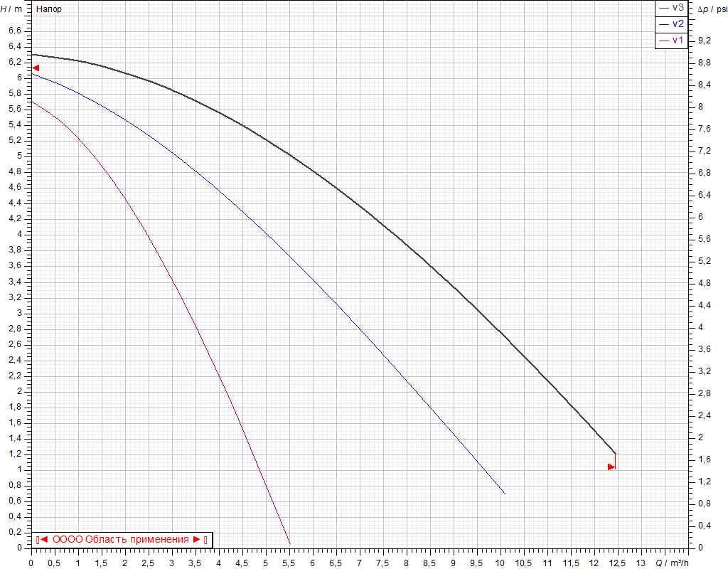Click the Δp / psi axis label
Image resolution: width=728 pixels, height=569 pixels.
pyautogui.click(x=710, y=9)
